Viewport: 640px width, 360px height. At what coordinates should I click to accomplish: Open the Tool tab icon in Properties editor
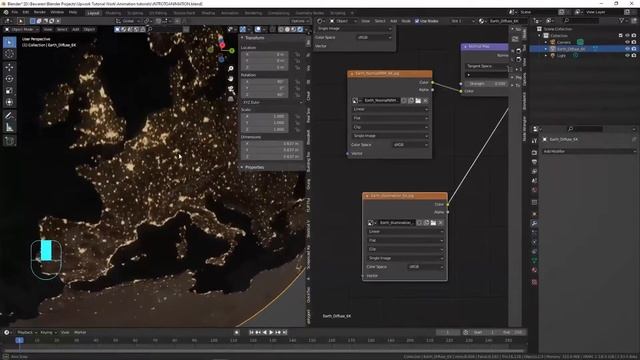(x=534, y=141)
